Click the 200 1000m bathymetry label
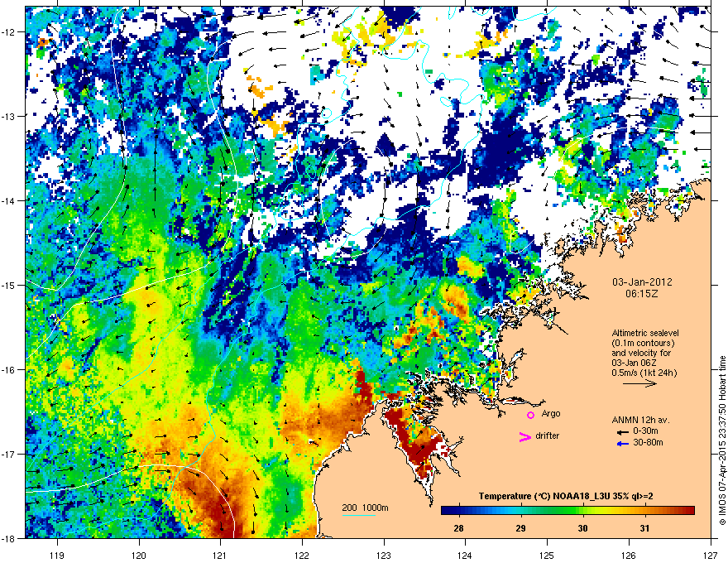The height and width of the screenshot is (563, 728). (365, 508)
